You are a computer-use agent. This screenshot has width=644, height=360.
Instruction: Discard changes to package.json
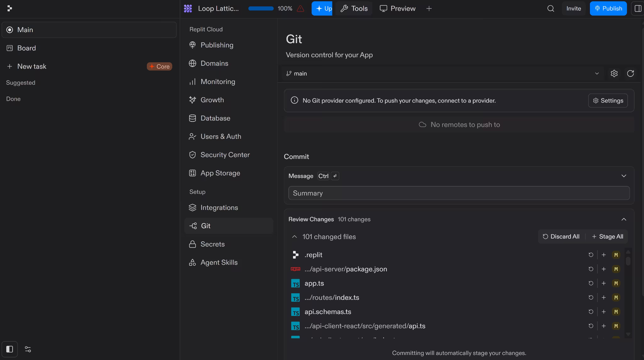(x=591, y=269)
